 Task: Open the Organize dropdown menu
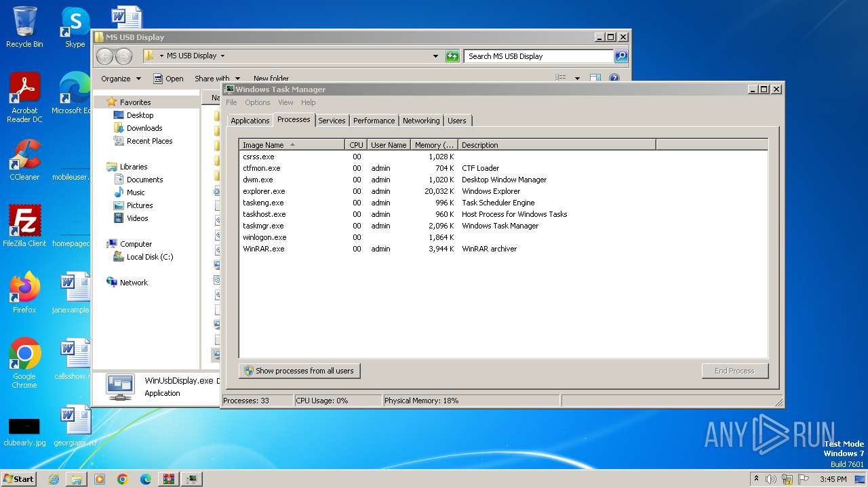coord(121,79)
